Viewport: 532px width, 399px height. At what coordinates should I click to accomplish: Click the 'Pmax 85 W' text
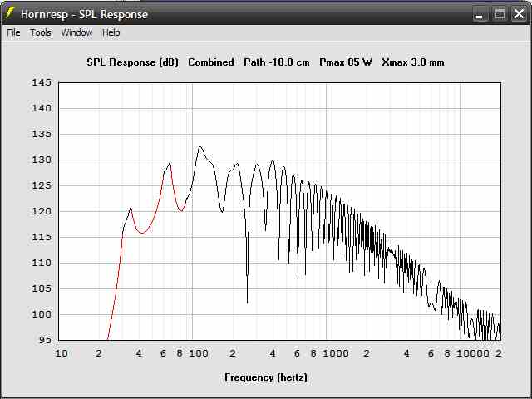(x=346, y=62)
